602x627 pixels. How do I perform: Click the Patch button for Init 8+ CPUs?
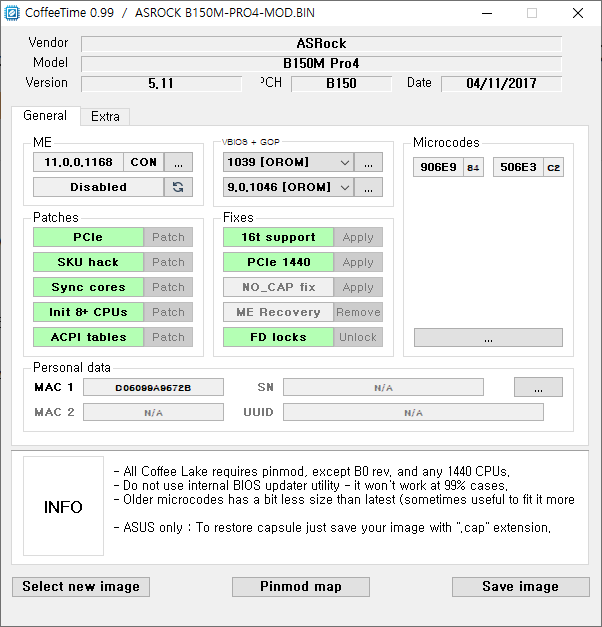click(x=168, y=312)
